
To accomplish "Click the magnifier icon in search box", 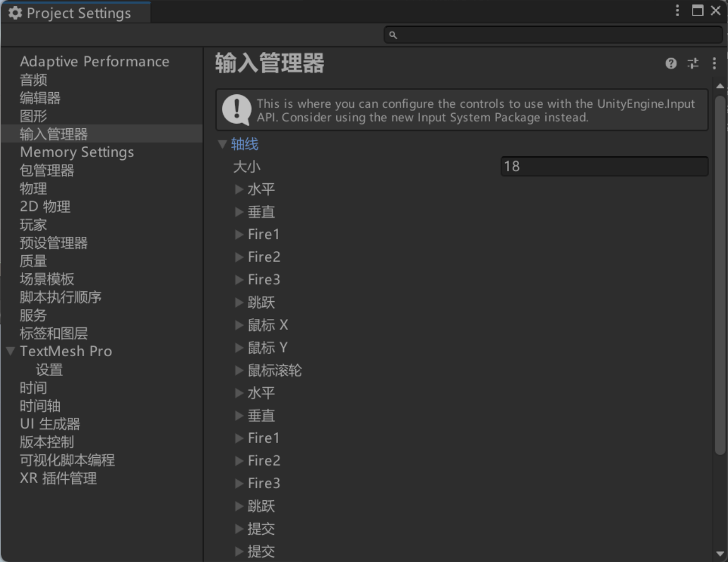I will coord(393,35).
